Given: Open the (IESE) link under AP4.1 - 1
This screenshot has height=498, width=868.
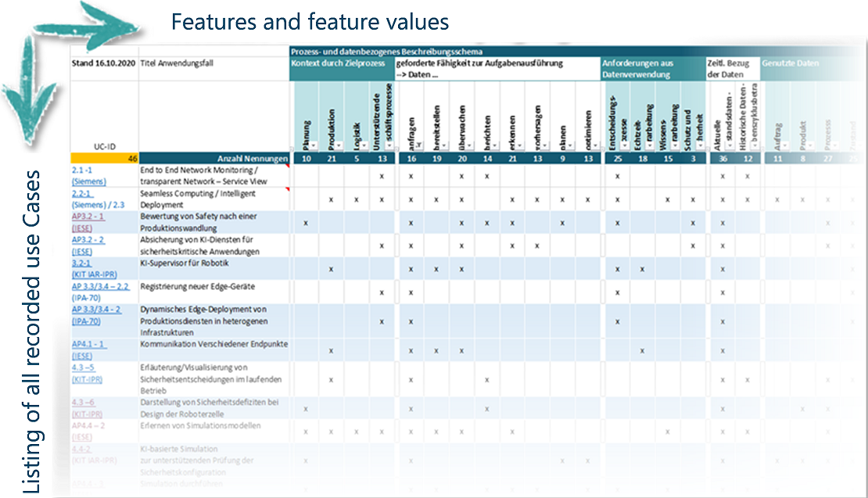Looking at the screenshot, I should (82, 356).
